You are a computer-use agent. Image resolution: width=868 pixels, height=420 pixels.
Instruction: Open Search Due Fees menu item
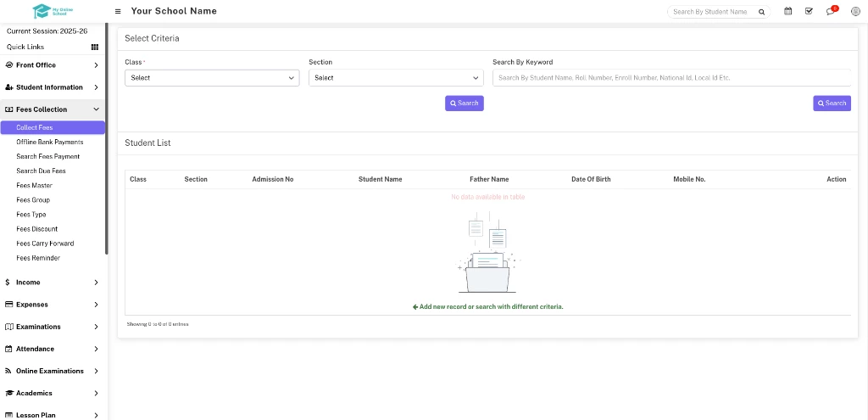click(41, 171)
